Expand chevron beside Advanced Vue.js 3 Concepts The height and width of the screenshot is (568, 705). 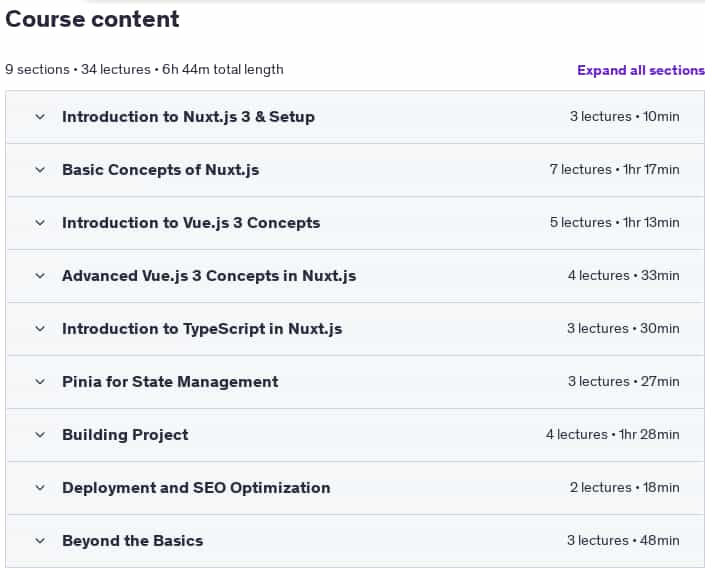pos(40,276)
